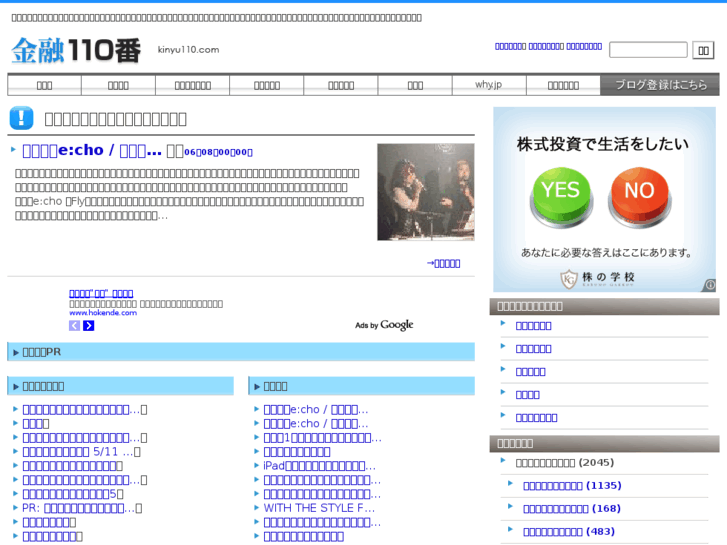Click the 金融110番 site logo
This screenshot has width=727, height=545.
76,50
